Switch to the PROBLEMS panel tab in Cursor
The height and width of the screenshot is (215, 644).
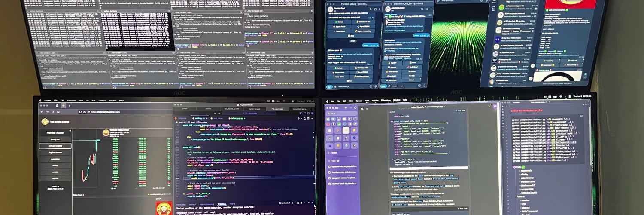(x=181, y=204)
